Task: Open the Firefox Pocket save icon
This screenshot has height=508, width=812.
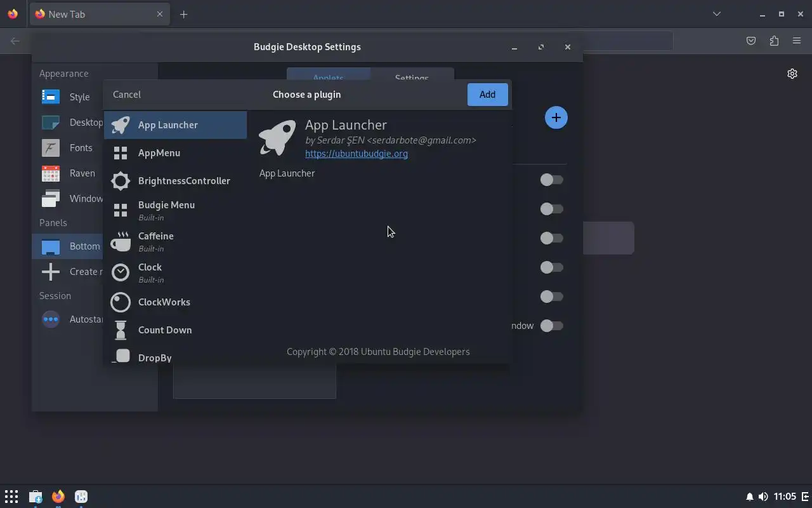Action: point(751,41)
